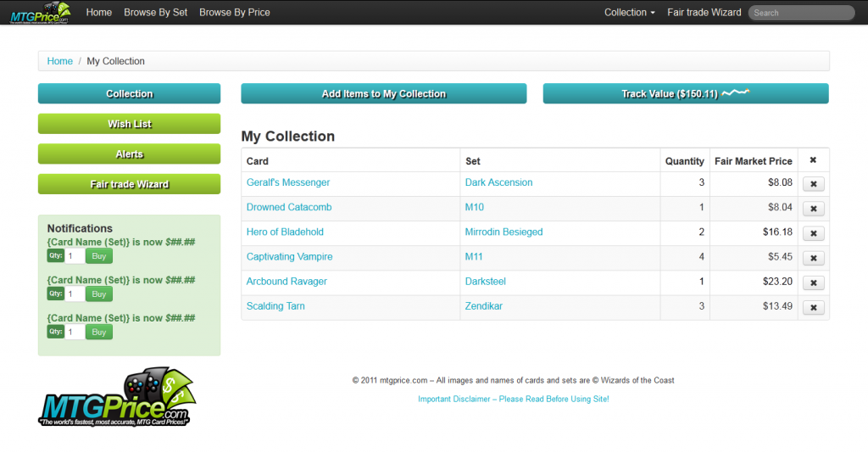Open the Arcbound Ravager card link

coord(287,282)
